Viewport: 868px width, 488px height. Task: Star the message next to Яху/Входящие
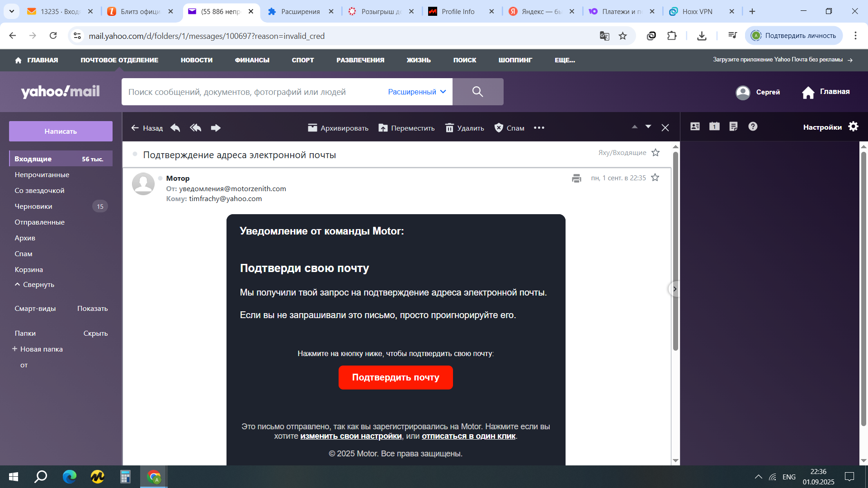pyautogui.click(x=656, y=153)
